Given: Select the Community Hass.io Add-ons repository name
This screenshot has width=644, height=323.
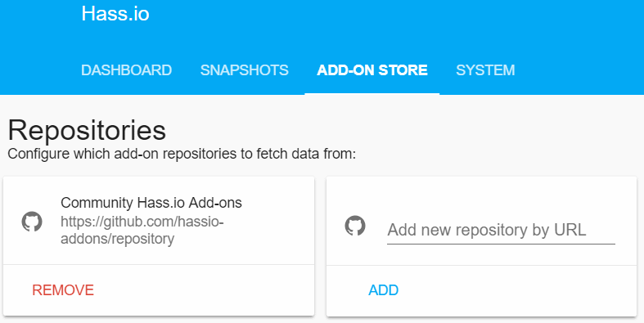Looking at the screenshot, I should coord(151,202).
